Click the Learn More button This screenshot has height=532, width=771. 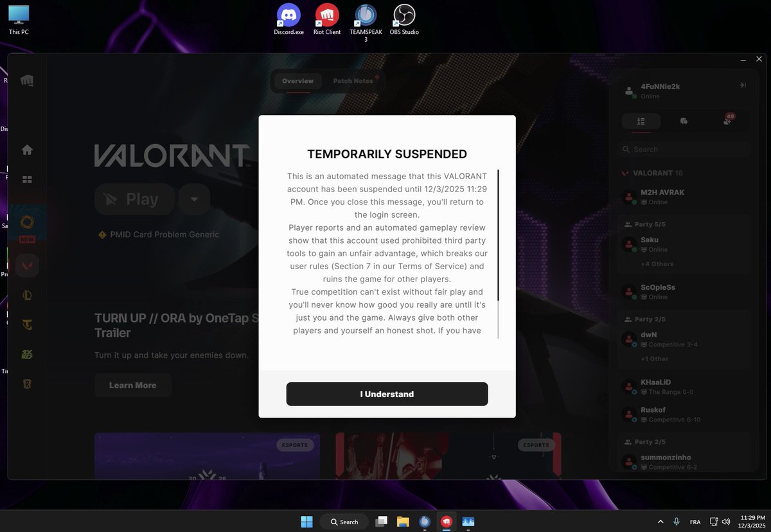pyautogui.click(x=132, y=385)
